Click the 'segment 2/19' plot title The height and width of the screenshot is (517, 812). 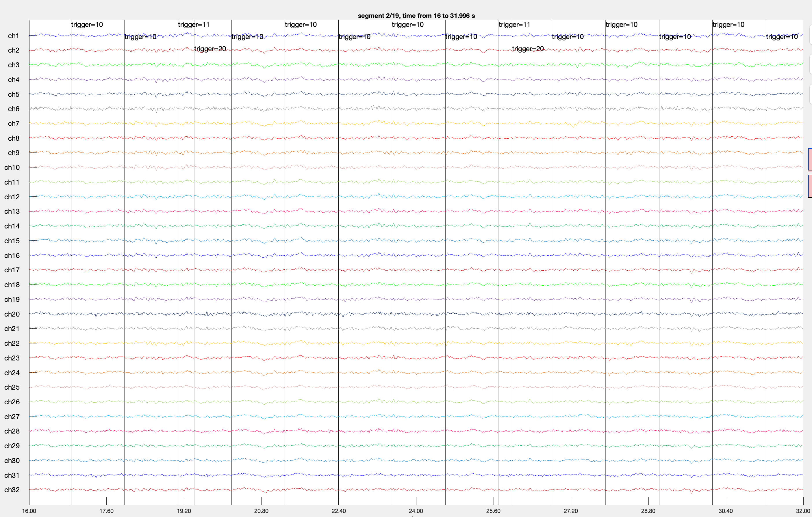(x=416, y=16)
